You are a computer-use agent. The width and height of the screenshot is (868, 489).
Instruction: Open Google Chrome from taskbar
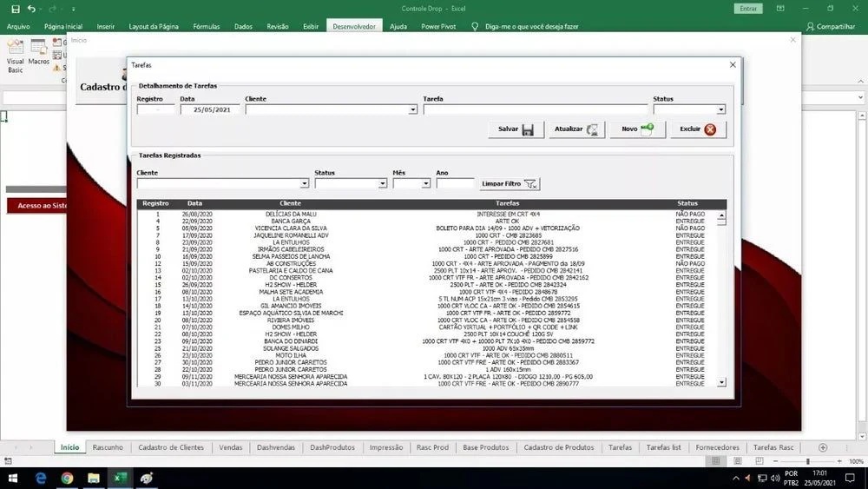click(67, 478)
